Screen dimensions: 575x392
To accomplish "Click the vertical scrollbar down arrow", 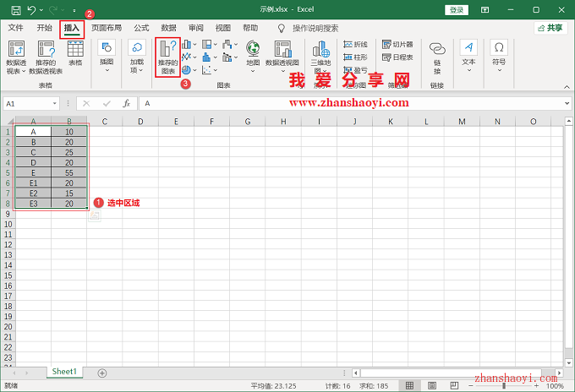I will point(568,362).
